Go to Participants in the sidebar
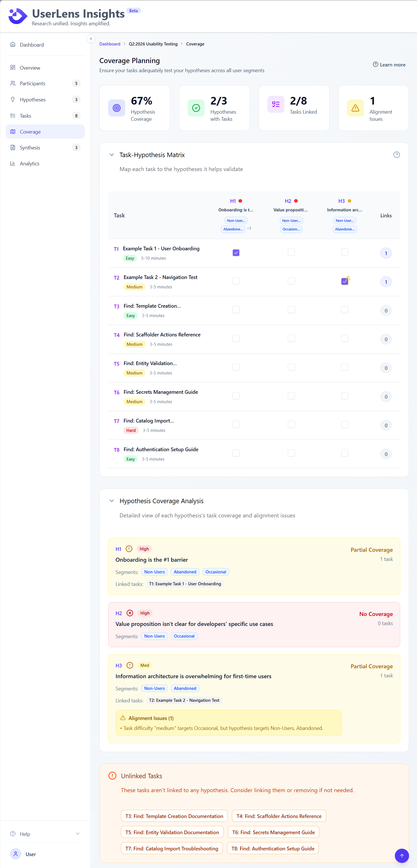This screenshot has height=868, width=417. click(32, 83)
